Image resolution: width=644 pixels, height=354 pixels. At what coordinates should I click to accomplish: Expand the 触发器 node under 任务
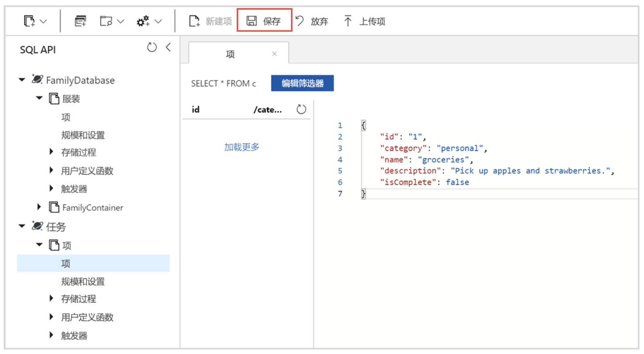pos(51,335)
